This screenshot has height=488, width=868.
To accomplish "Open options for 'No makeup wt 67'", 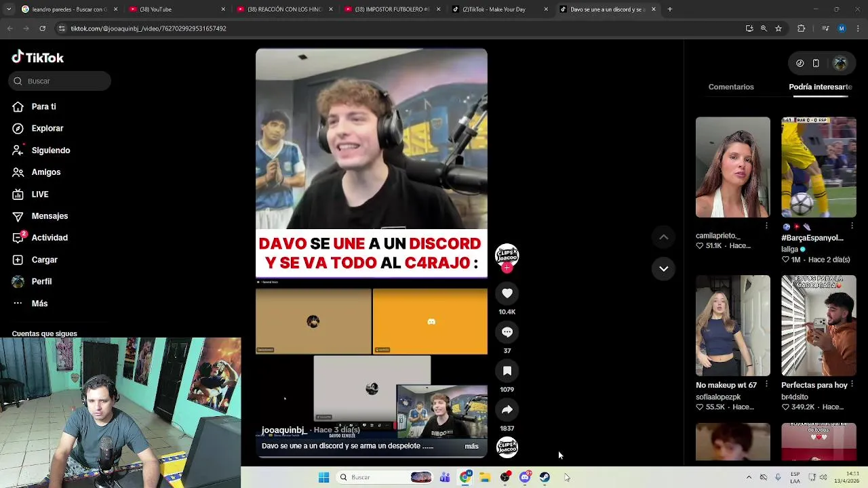I will tap(766, 384).
